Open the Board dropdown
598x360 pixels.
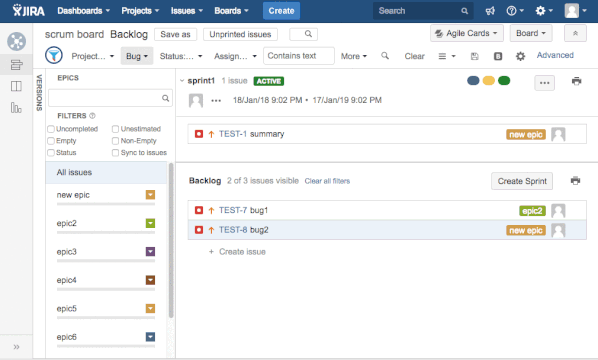(x=530, y=34)
